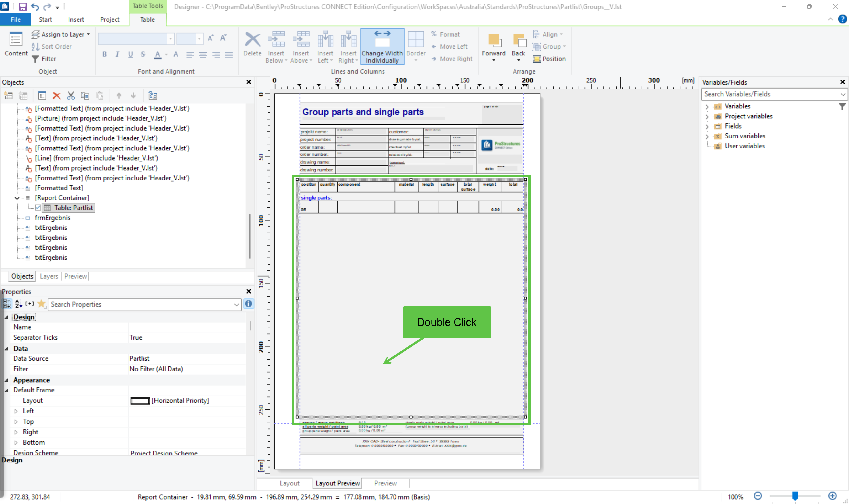Click the blue info icon in Properties
The height and width of the screenshot is (504, 849).
click(x=249, y=304)
